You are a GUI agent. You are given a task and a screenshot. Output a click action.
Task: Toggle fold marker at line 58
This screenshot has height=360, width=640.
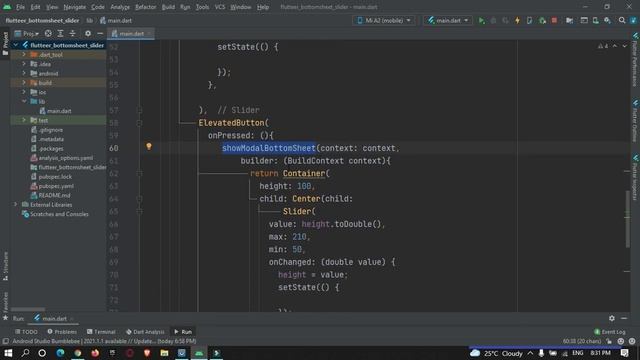(x=139, y=123)
